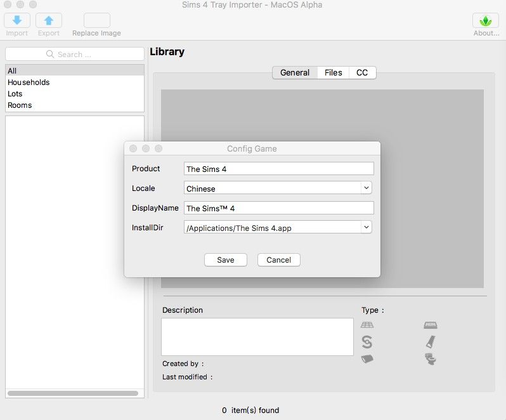The image size is (506, 420).
Task: Click the search magnifier icon
Action: pos(50,54)
